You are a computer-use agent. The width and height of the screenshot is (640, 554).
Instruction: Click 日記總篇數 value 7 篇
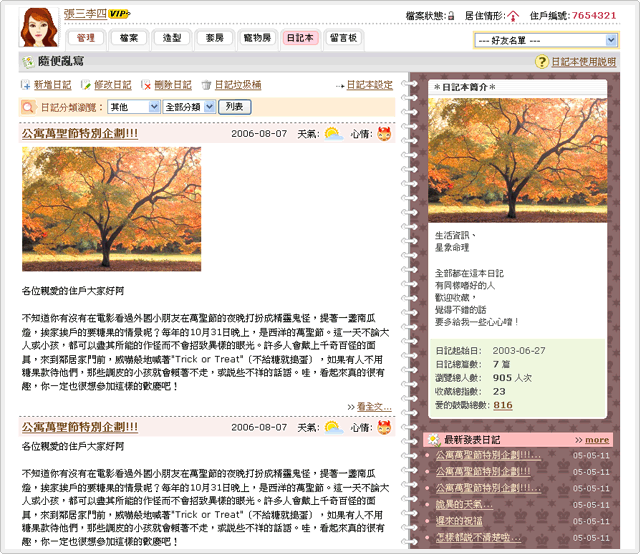(501, 364)
